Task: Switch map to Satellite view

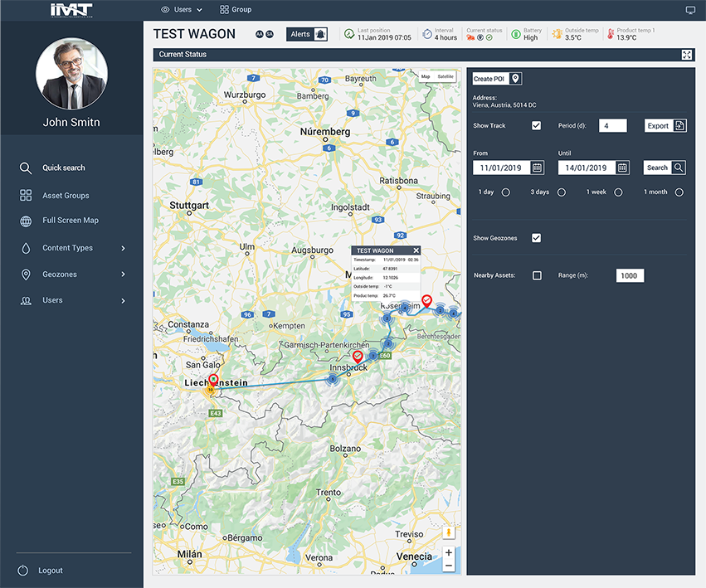Action: click(x=446, y=76)
